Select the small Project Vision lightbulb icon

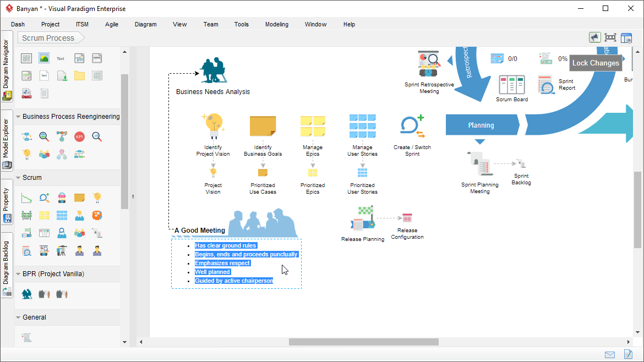213,172
